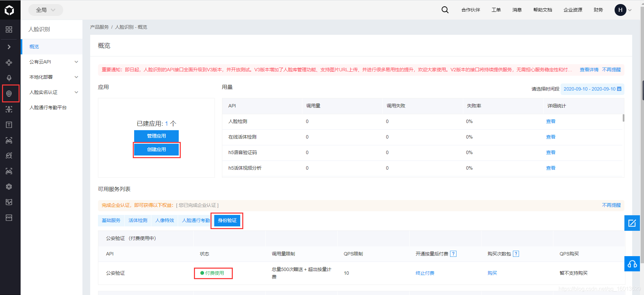
Task: View details for h5语音验证码 row
Action: pyautogui.click(x=551, y=152)
